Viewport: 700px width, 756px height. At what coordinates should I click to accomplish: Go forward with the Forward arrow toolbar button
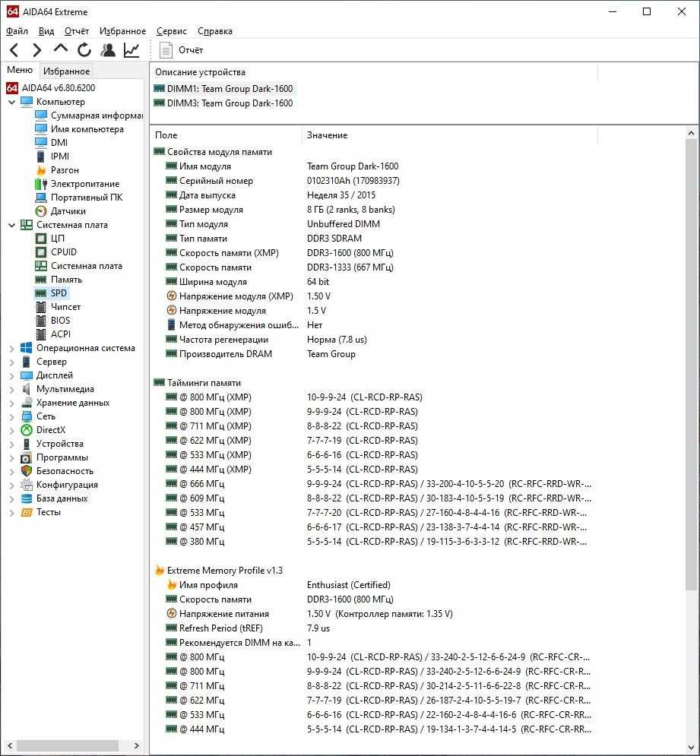click(36, 49)
